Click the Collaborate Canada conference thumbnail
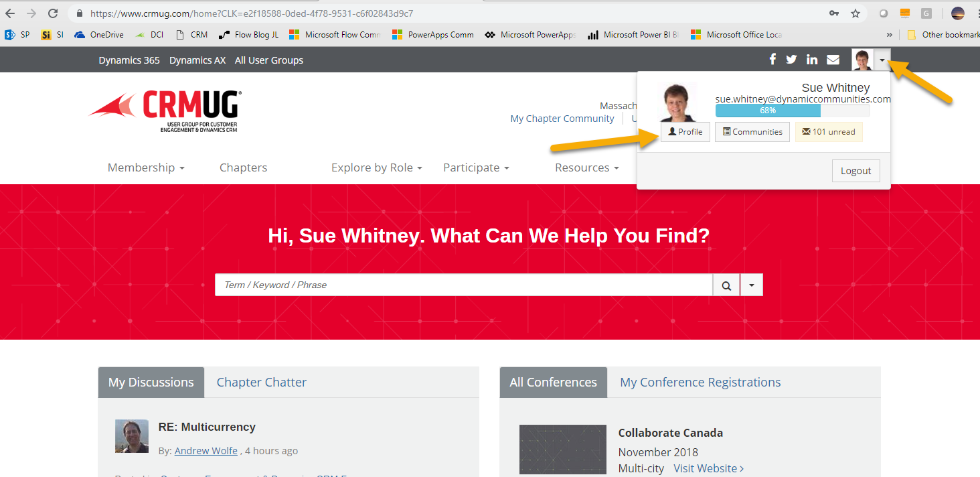 pos(563,450)
